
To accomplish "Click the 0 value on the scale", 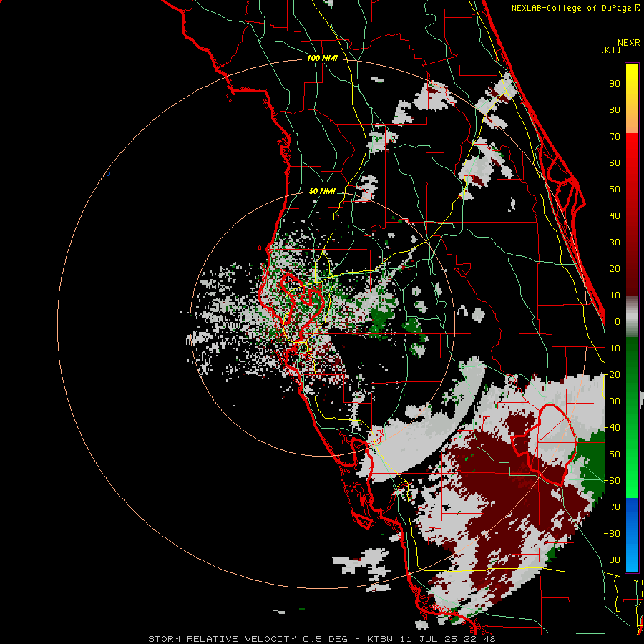I will [x=618, y=321].
